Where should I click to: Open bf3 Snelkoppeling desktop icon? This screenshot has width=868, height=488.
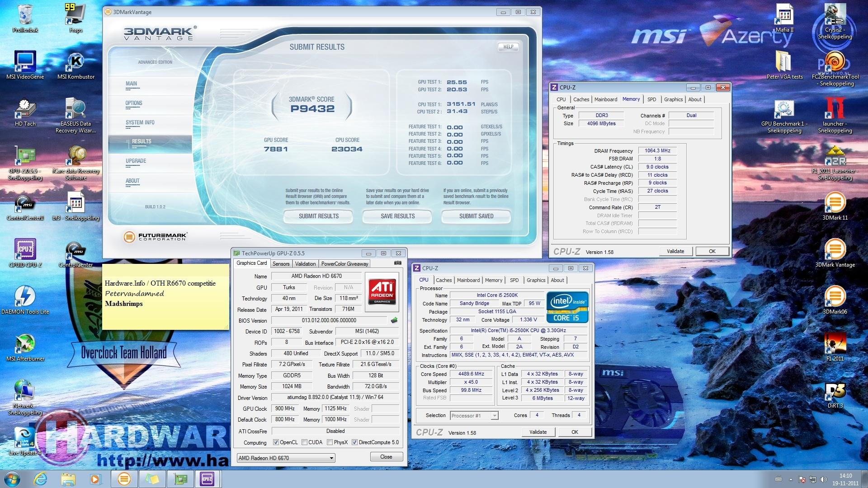76,206
